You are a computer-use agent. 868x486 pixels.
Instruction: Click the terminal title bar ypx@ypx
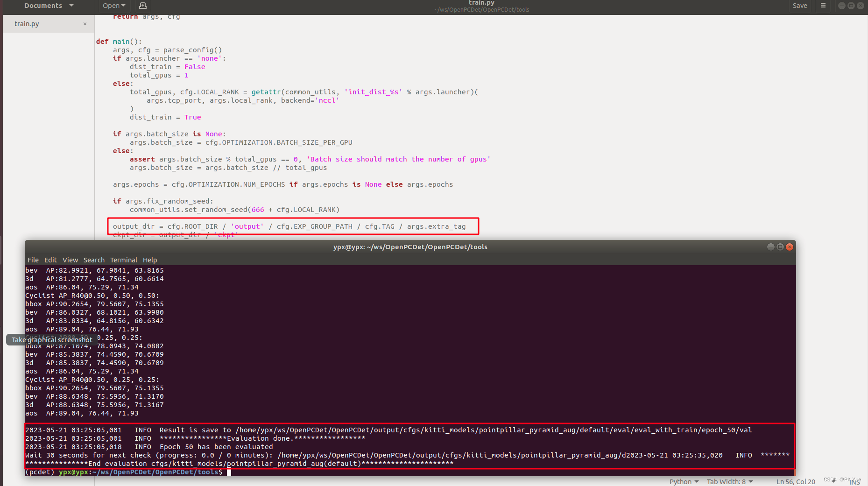410,247
